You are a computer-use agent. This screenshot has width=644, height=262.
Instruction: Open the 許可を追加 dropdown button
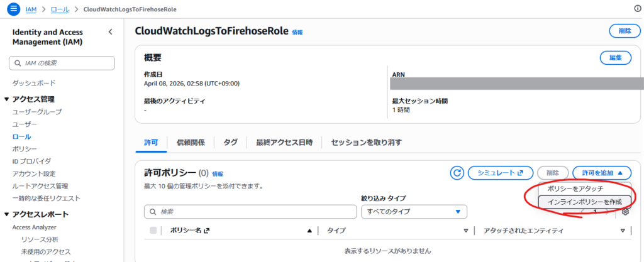coord(601,173)
